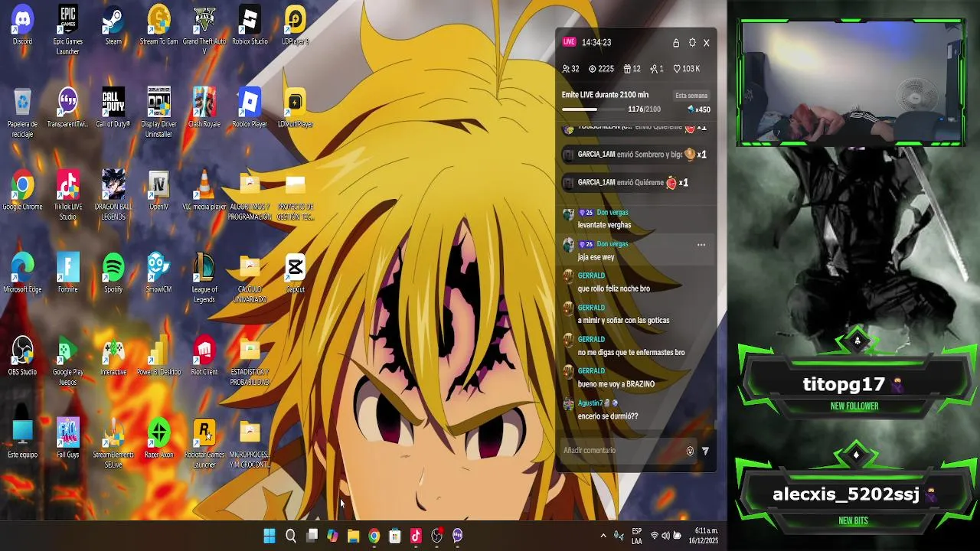
Task: Open OBS Studio desktop shortcut
Action: pyautogui.click(x=22, y=356)
